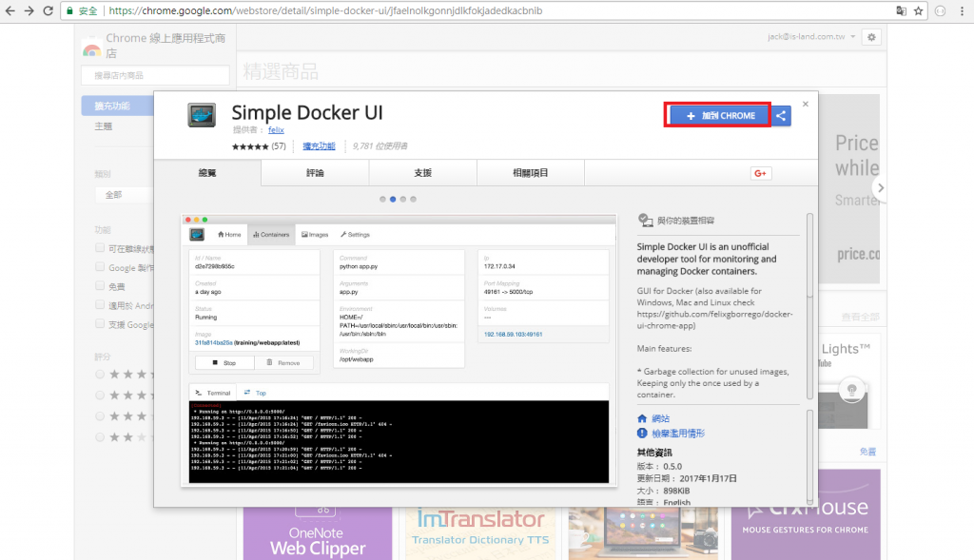974x560 pixels.
Task: Select 主題 in the sidebar
Action: [x=103, y=126]
